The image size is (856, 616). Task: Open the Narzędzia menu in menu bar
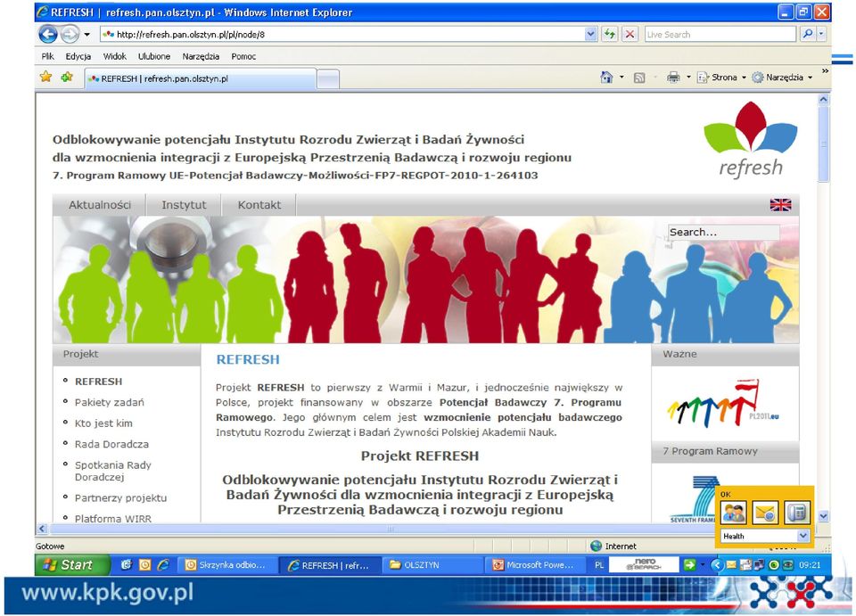click(x=201, y=56)
